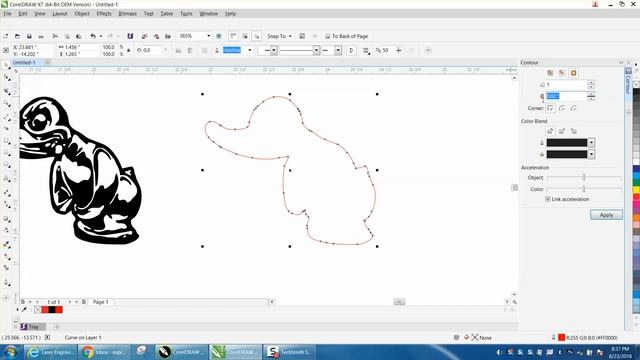This screenshot has width=640, height=360.
Task: Pick the round corner option
Action: pos(562,108)
